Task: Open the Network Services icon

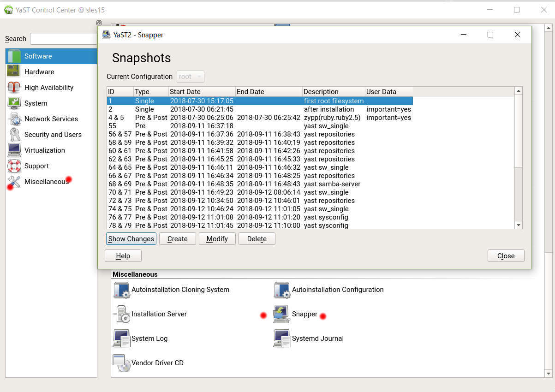Action: pyautogui.click(x=14, y=119)
